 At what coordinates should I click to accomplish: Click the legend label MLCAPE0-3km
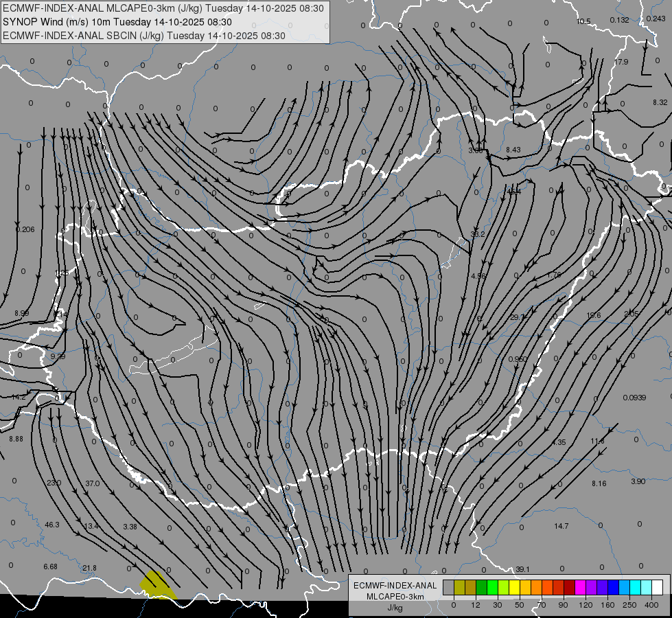click(x=395, y=597)
